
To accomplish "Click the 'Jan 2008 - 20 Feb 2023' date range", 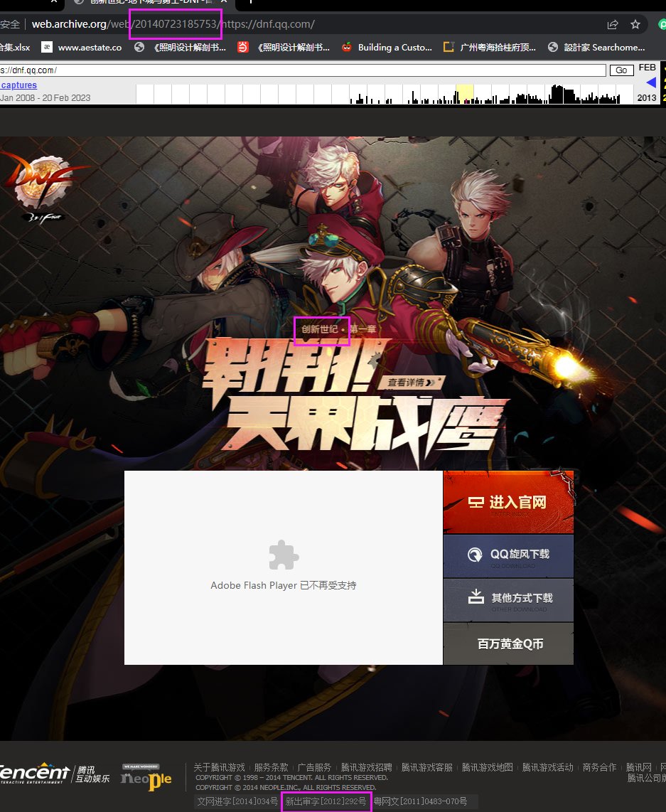I will (45, 98).
